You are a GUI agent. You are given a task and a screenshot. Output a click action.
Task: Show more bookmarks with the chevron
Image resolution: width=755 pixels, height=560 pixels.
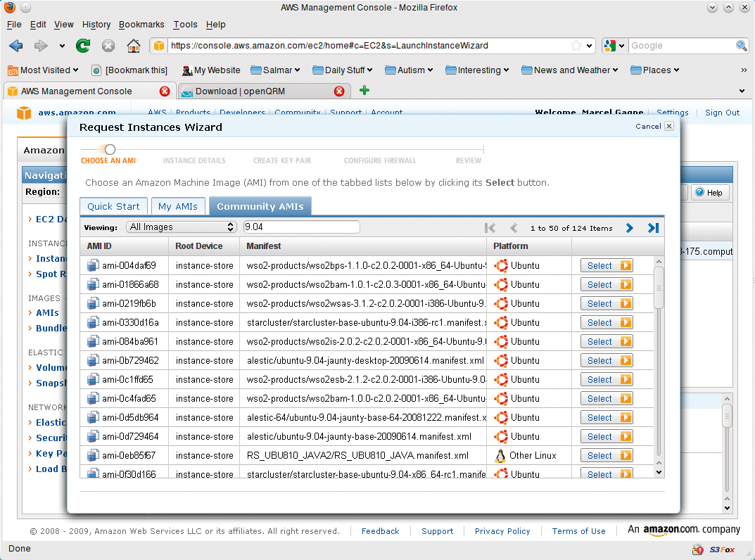coord(744,70)
